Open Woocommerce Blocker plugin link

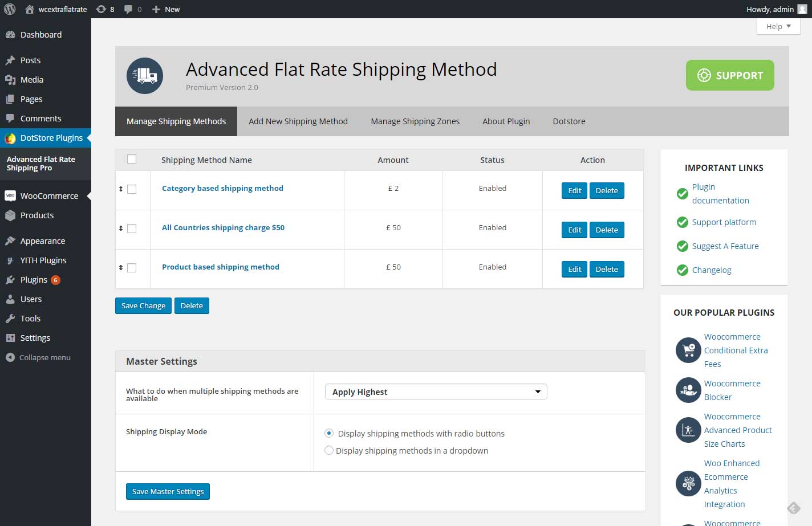(732, 390)
